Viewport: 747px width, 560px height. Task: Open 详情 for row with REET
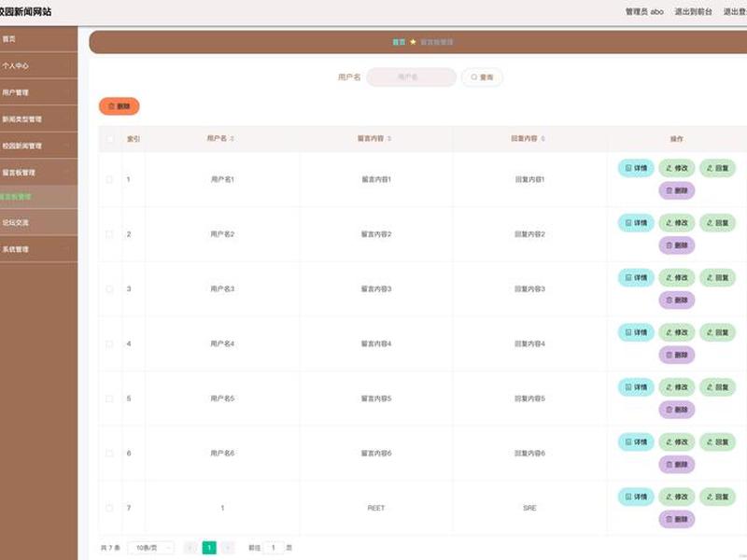tap(636, 497)
